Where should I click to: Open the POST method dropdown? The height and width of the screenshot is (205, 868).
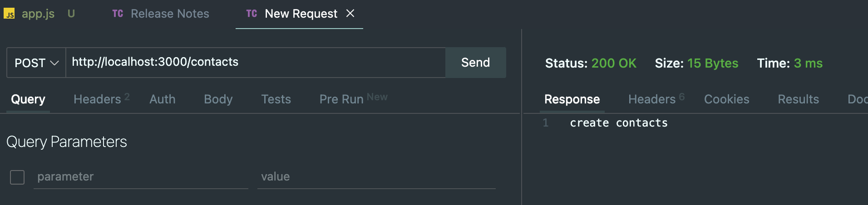click(x=36, y=63)
